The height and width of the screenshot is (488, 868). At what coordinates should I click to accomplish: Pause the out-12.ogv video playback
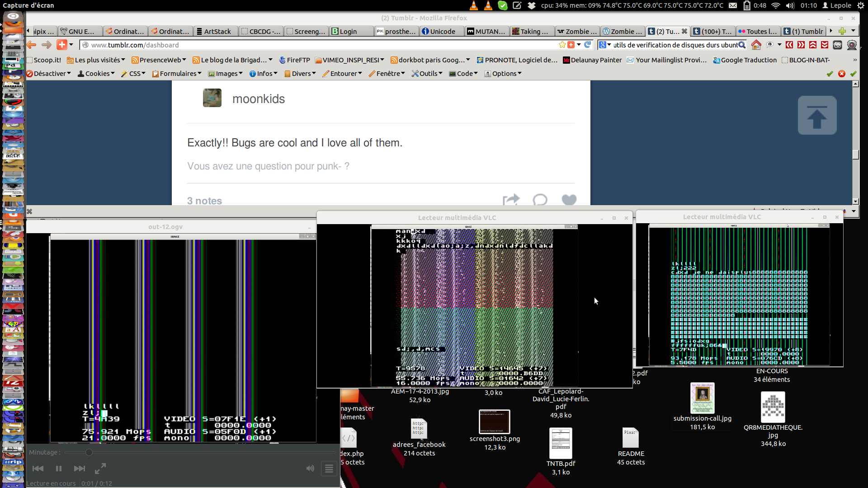pyautogui.click(x=59, y=469)
